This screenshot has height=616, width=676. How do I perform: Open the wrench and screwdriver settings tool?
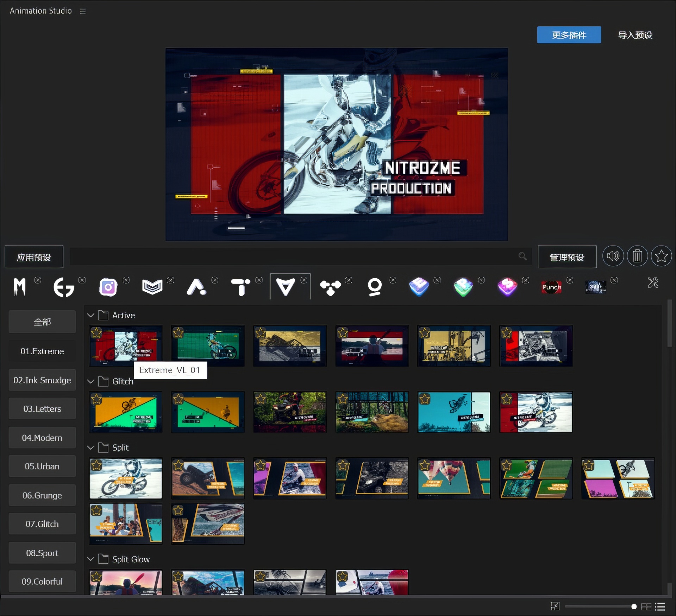click(653, 282)
